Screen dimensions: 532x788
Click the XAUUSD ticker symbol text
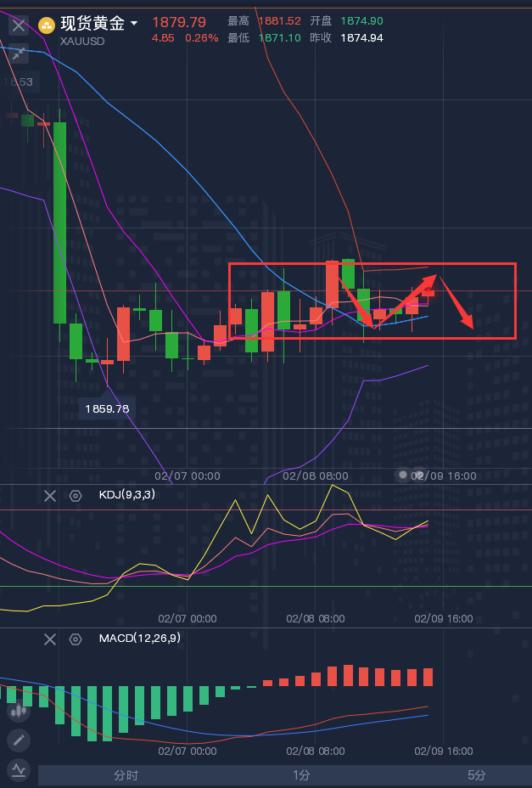click(x=82, y=42)
